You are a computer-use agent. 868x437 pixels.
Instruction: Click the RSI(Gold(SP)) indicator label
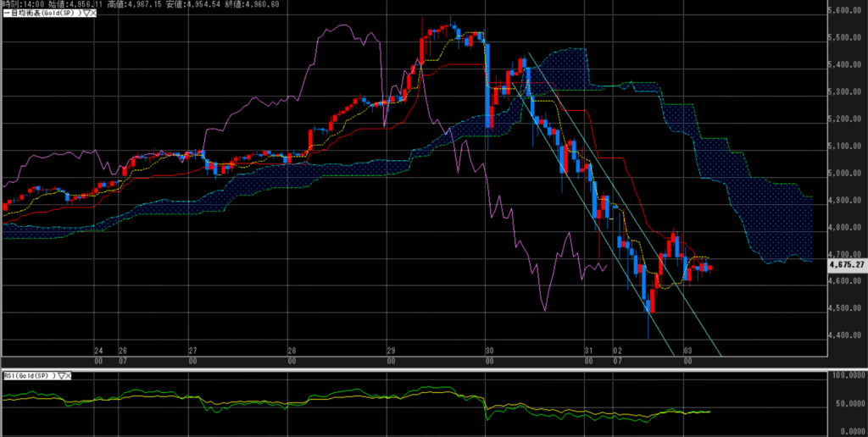click(x=29, y=375)
